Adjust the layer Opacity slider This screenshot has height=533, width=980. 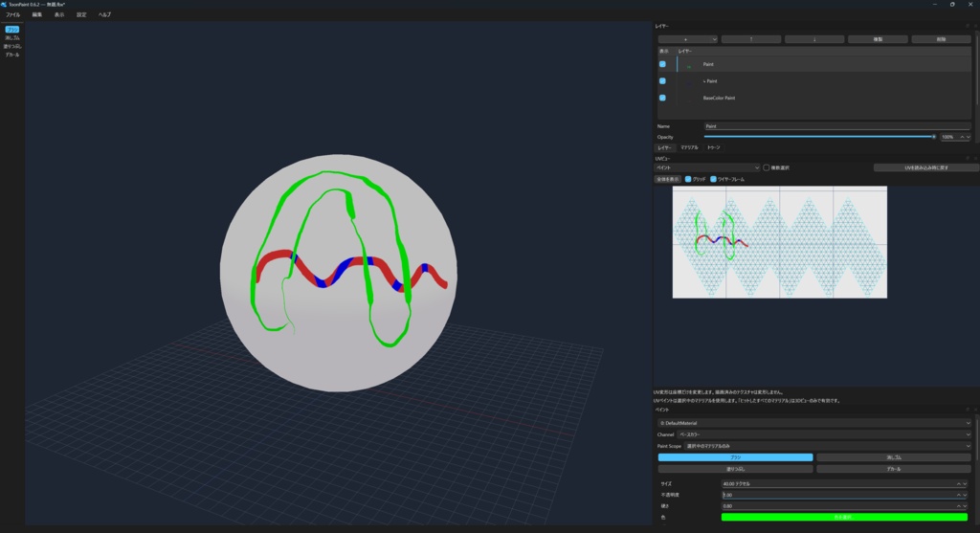819,137
